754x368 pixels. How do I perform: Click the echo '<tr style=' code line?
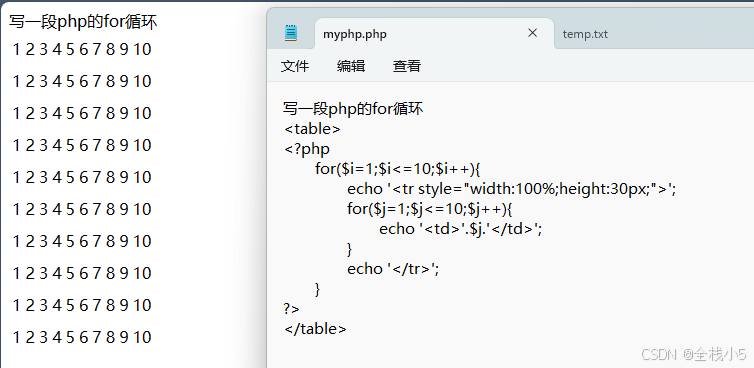click(x=512, y=189)
